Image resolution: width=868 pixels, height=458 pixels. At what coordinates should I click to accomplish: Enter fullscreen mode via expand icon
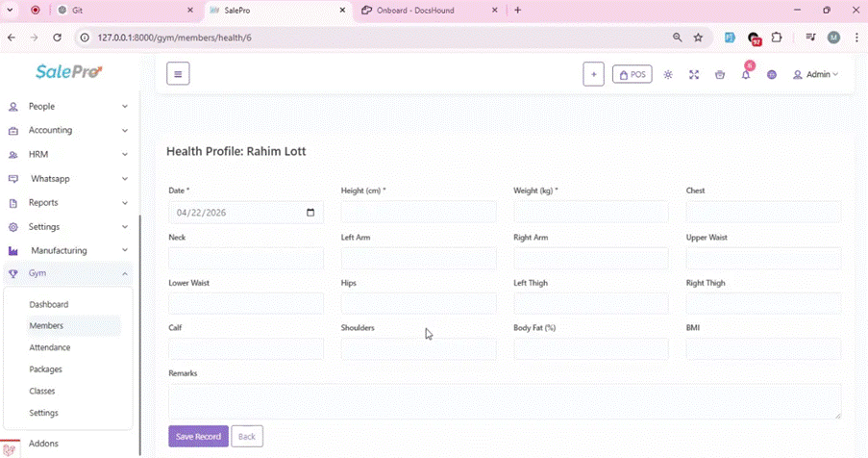click(x=694, y=75)
